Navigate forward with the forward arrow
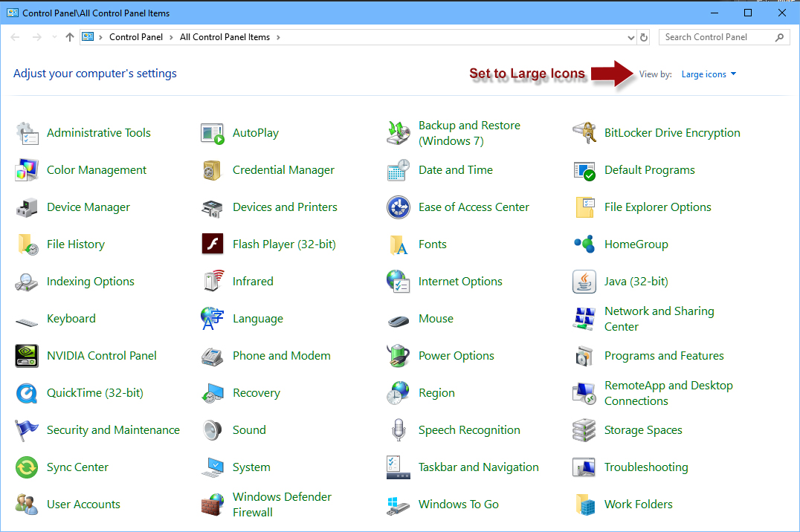This screenshot has width=800, height=532. (36, 37)
